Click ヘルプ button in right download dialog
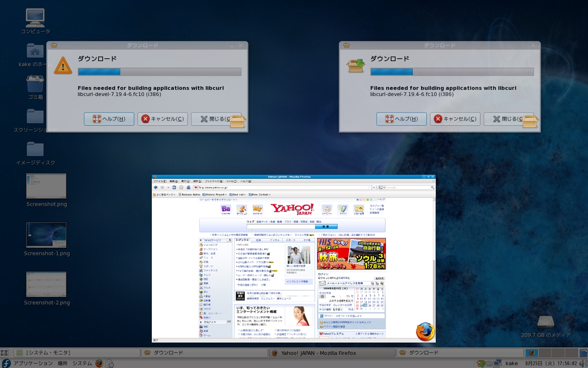 [401, 119]
